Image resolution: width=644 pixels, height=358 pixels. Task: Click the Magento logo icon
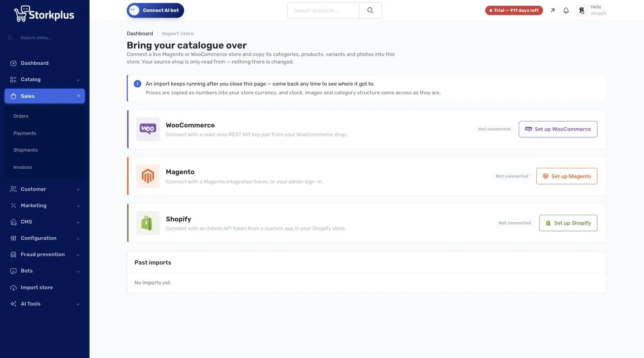coord(148,176)
